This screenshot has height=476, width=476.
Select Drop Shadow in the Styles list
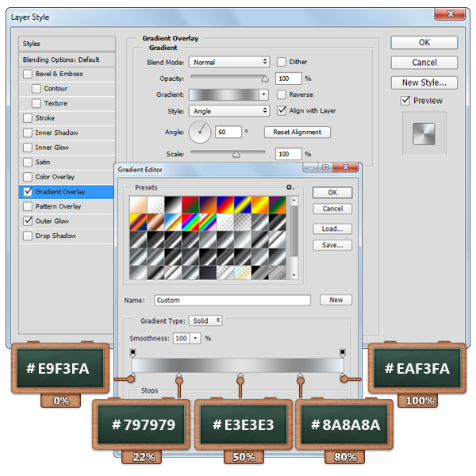coord(56,236)
